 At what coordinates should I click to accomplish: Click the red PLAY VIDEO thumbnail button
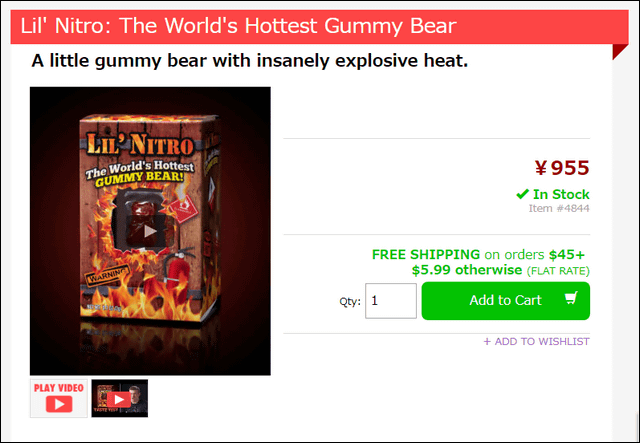pos(59,398)
